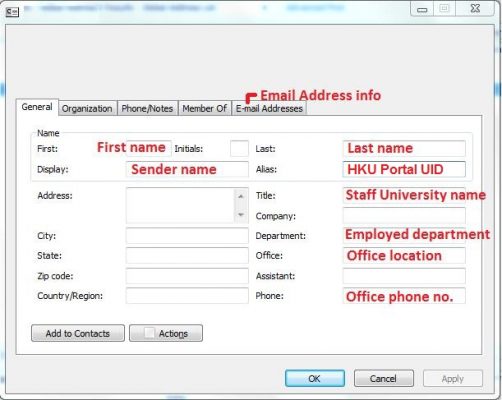Click the Assistant input field

tap(404, 276)
